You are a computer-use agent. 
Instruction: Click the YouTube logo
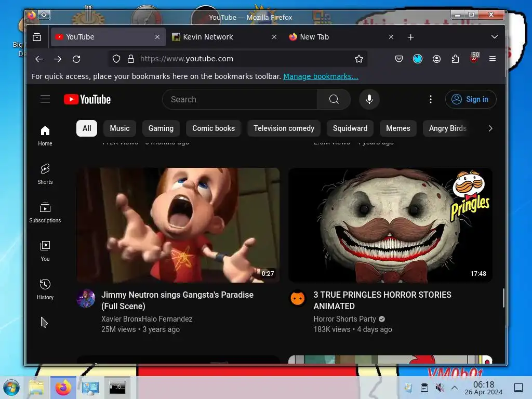[87, 99]
